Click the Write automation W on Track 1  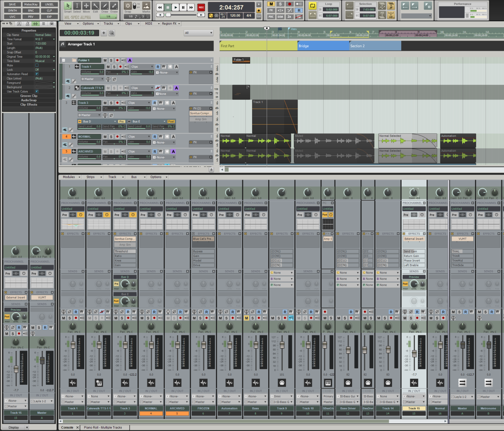[x=164, y=67]
